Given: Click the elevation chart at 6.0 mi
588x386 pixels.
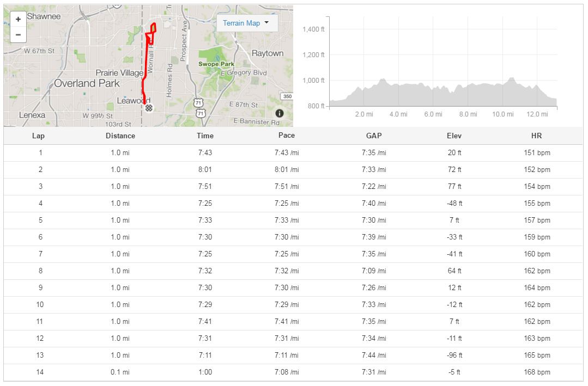Looking at the screenshot, I should pyautogui.click(x=433, y=93).
